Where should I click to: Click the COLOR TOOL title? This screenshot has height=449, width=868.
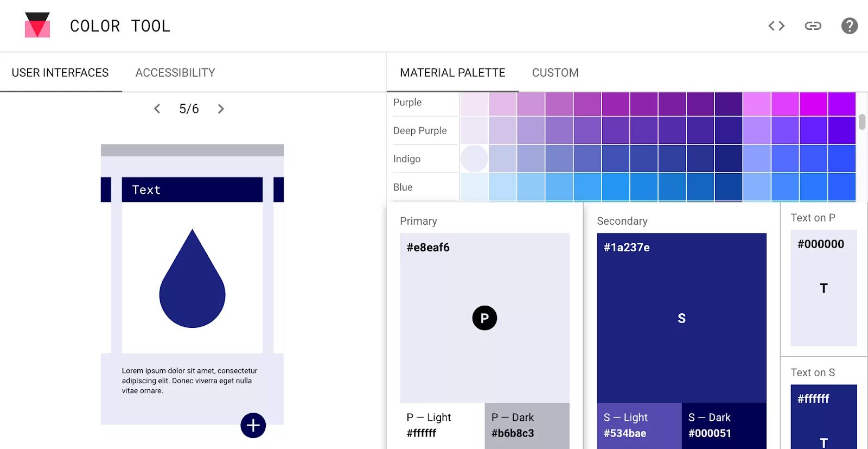[120, 26]
